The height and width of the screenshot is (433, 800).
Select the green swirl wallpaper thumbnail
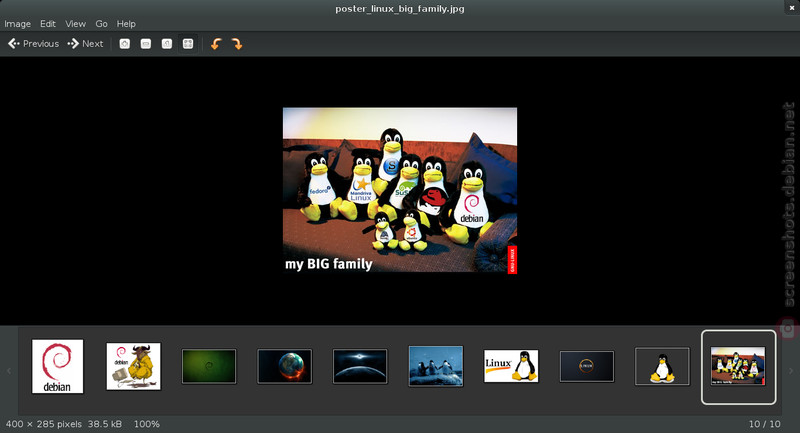(x=209, y=366)
